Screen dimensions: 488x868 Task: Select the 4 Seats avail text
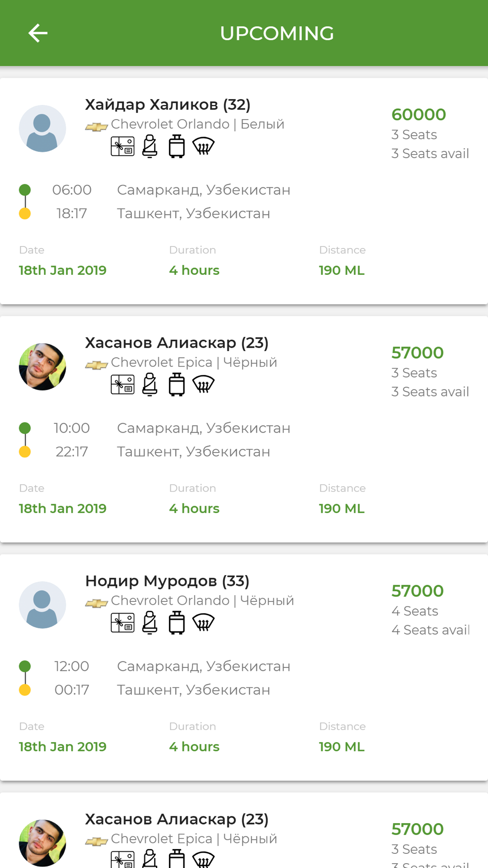click(430, 630)
